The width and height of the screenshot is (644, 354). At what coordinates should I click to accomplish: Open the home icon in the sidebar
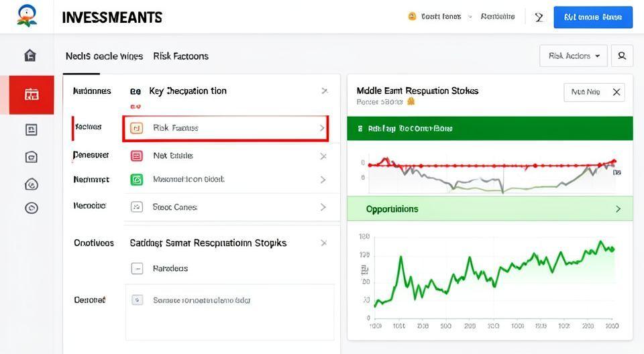pyautogui.click(x=30, y=56)
